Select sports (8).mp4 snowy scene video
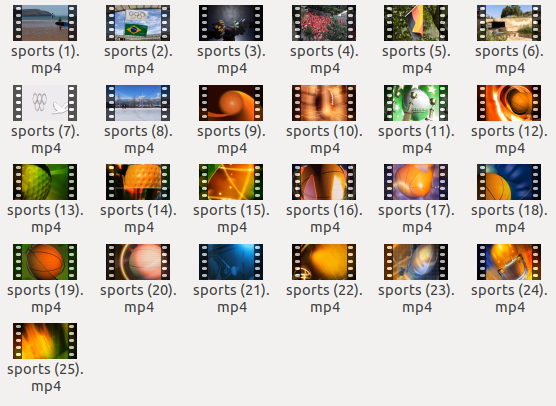Screen dimensions: 556x406 tap(138, 103)
